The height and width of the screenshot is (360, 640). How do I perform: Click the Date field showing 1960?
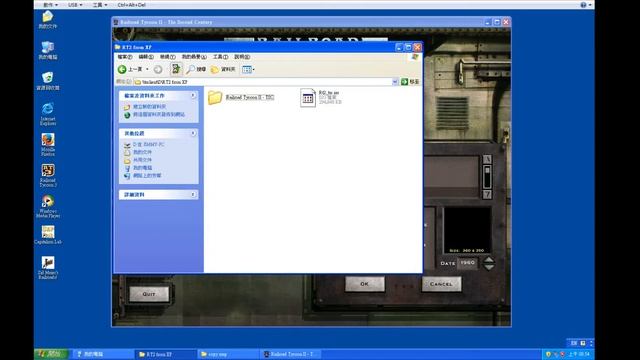[x=468, y=263]
